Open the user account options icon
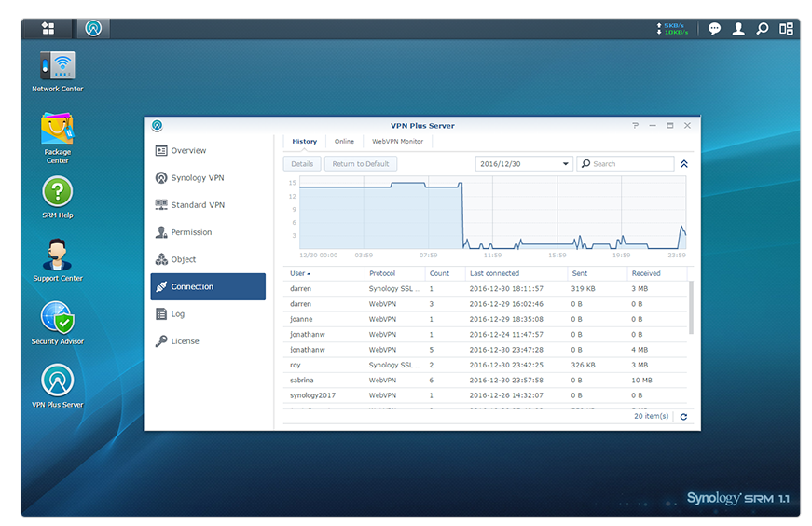 click(738, 29)
